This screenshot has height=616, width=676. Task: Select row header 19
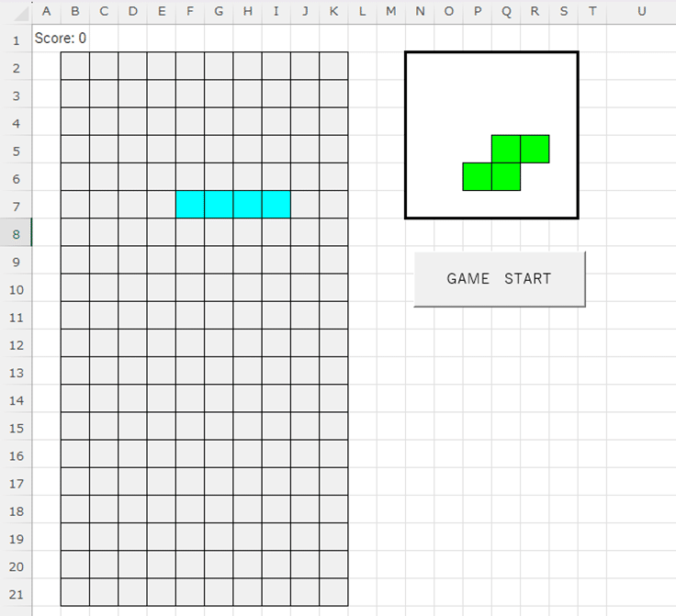click(x=16, y=539)
